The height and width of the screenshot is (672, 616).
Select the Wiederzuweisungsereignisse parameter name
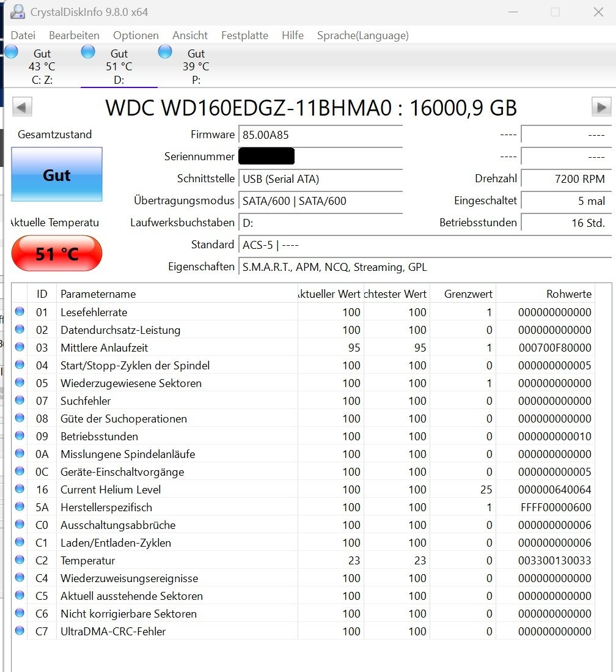[x=130, y=578]
